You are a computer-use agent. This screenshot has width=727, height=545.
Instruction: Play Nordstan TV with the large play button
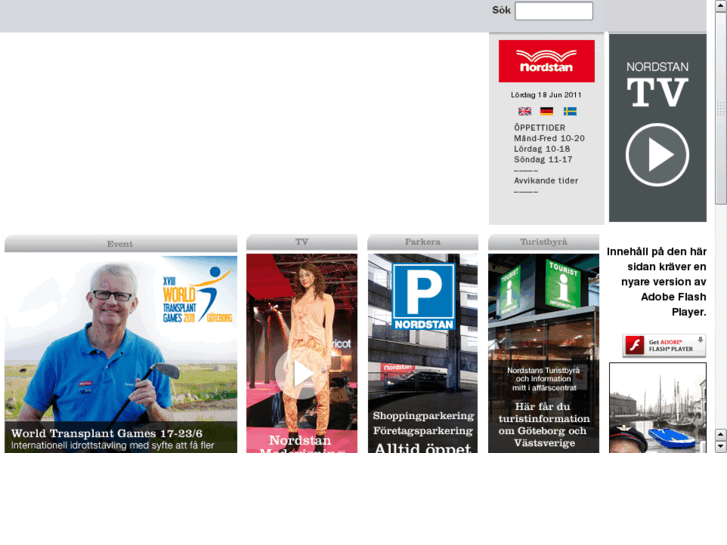657,155
